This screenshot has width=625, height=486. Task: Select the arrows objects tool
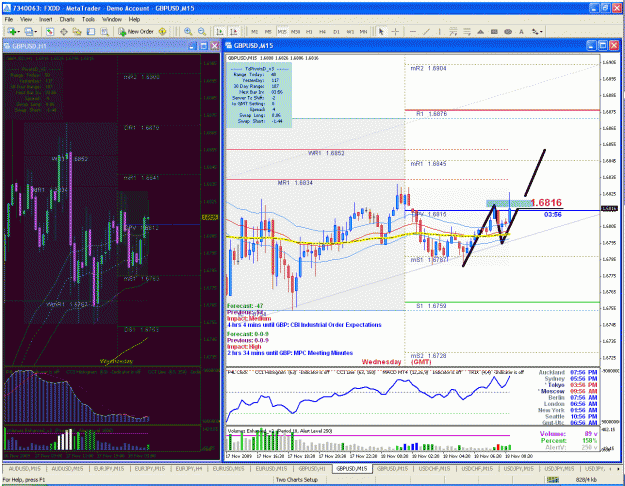coord(535,31)
